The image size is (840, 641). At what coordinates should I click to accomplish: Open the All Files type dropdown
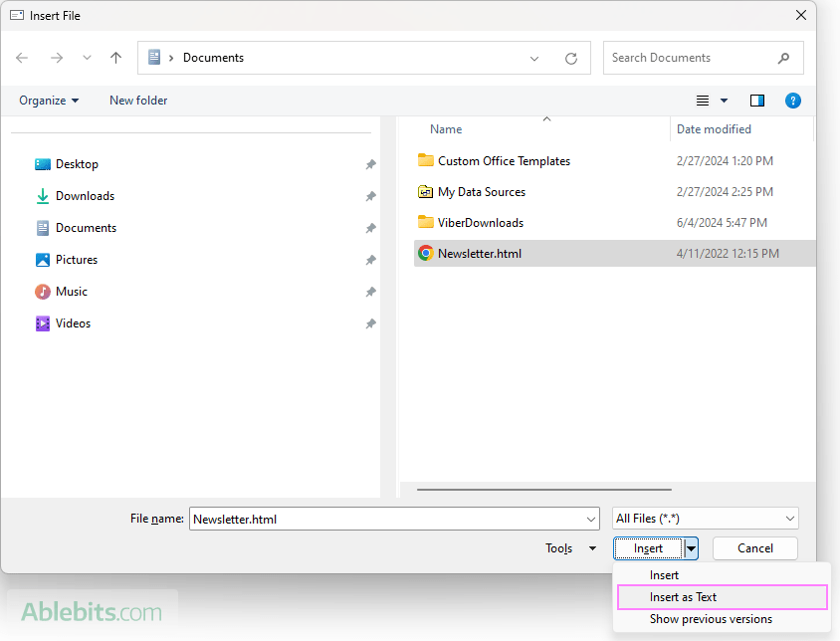coord(705,519)
